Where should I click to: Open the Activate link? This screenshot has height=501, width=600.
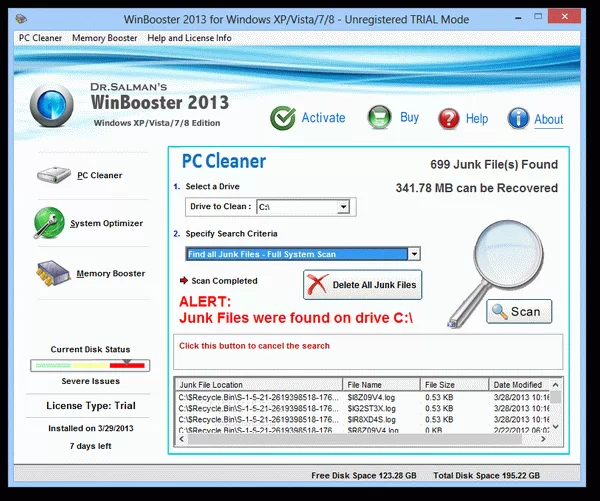(323, 117)
